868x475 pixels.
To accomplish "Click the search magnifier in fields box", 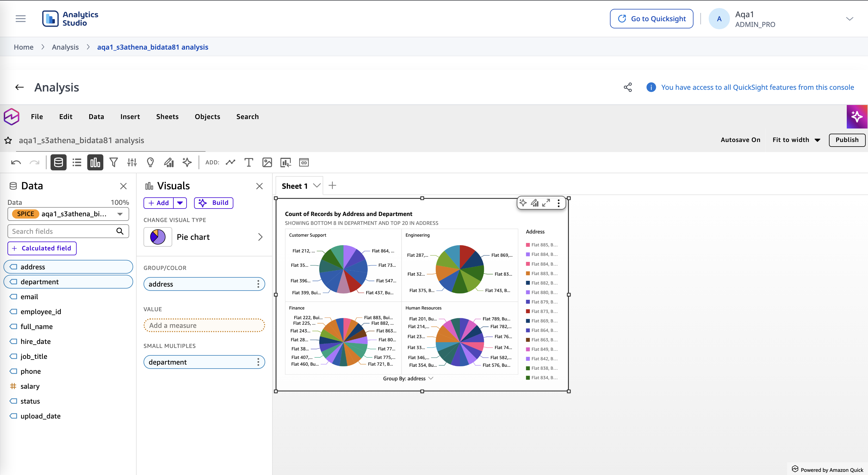I will [120, 231].
